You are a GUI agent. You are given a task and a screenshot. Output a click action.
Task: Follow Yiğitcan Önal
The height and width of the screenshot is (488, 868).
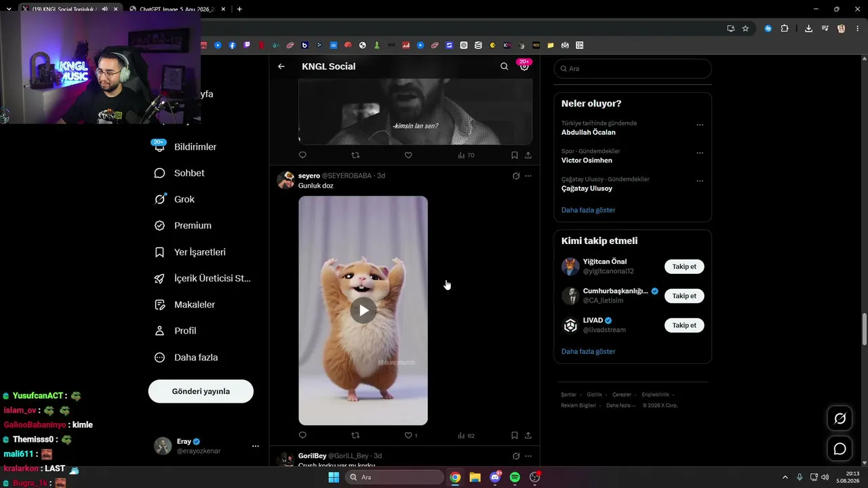pyautogui.click(x=684, y=266)
